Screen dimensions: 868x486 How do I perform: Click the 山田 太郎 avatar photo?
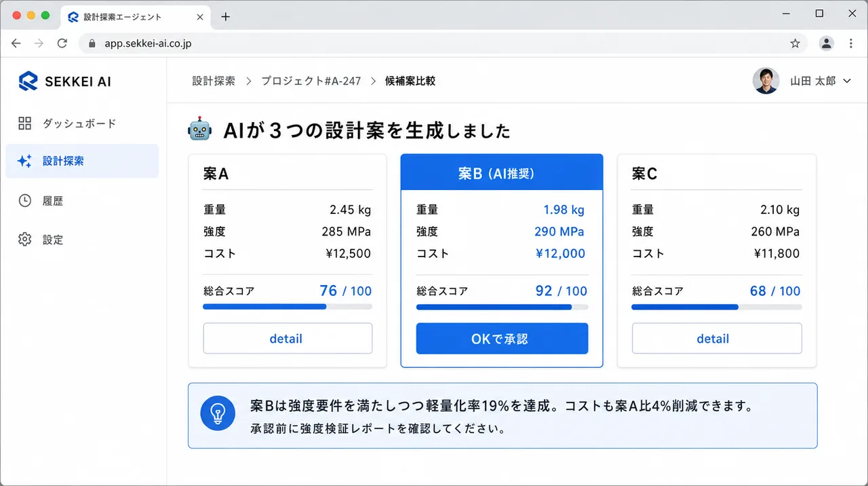(x=766, y=81)
